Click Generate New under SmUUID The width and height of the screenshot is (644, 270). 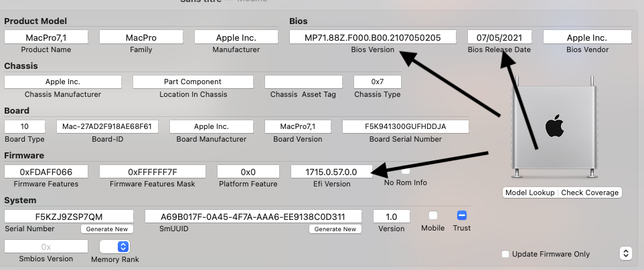[335, 229]
